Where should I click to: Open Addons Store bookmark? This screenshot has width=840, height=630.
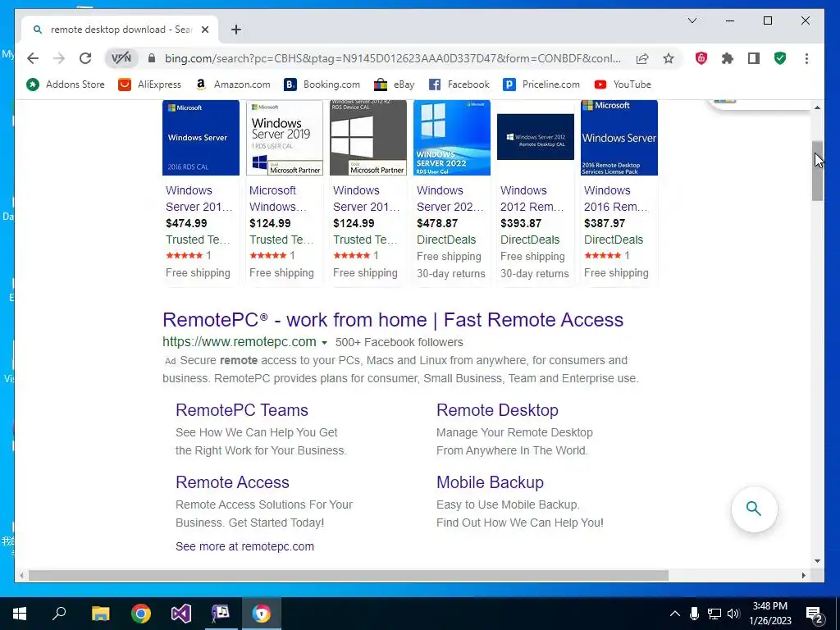coord(66,84)
